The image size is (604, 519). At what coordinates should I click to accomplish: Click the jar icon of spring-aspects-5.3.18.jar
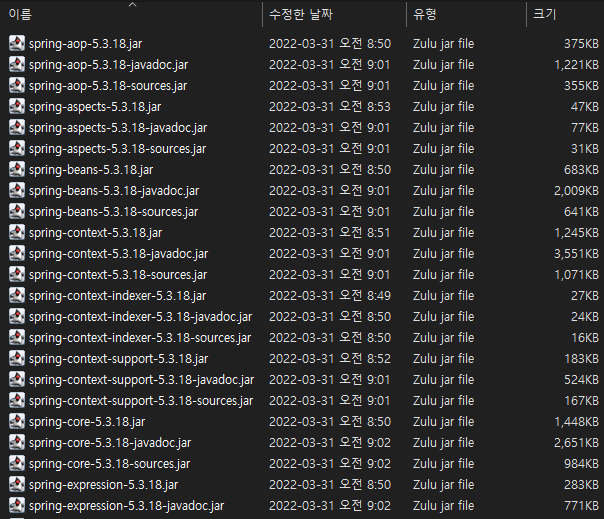(x=17, y=106)
